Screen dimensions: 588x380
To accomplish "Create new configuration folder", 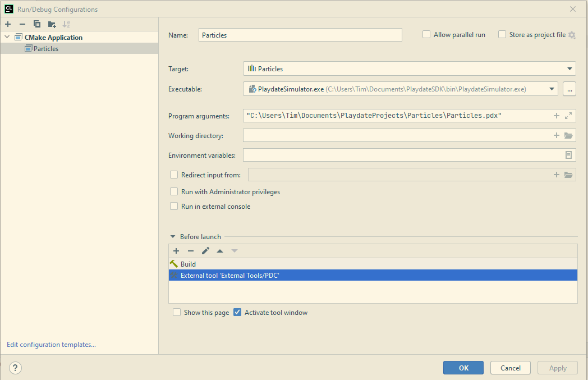I will click(x=52, y=24).
